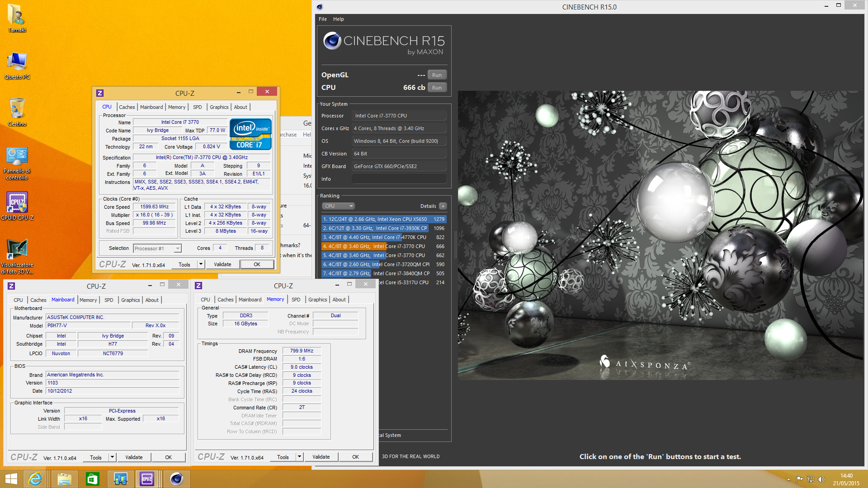868x488 pixels.
Task: Click motherboard model field P8H77-V
Action: coord(88,325)
